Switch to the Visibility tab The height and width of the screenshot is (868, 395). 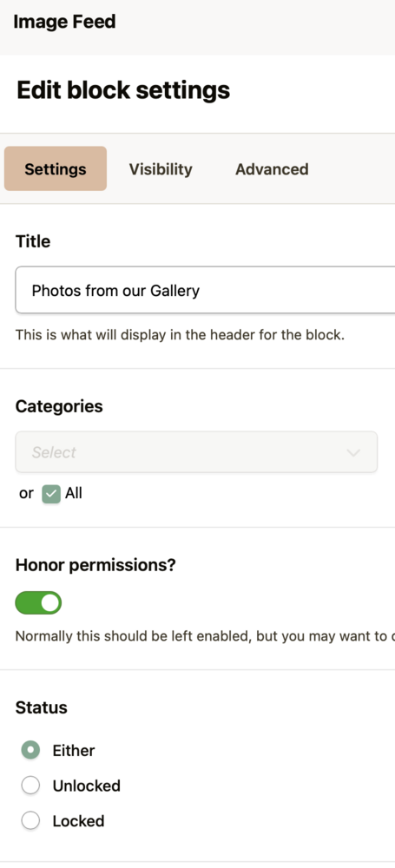161,169
